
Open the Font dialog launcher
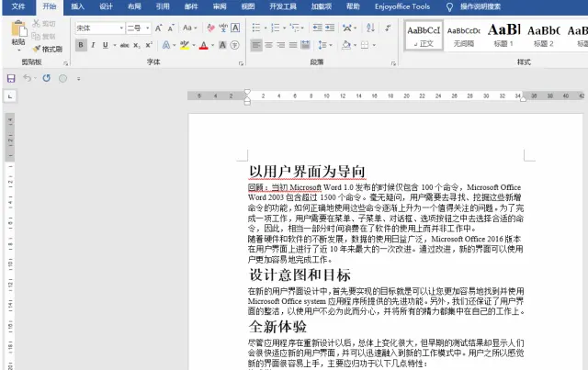tap(241, 63)
